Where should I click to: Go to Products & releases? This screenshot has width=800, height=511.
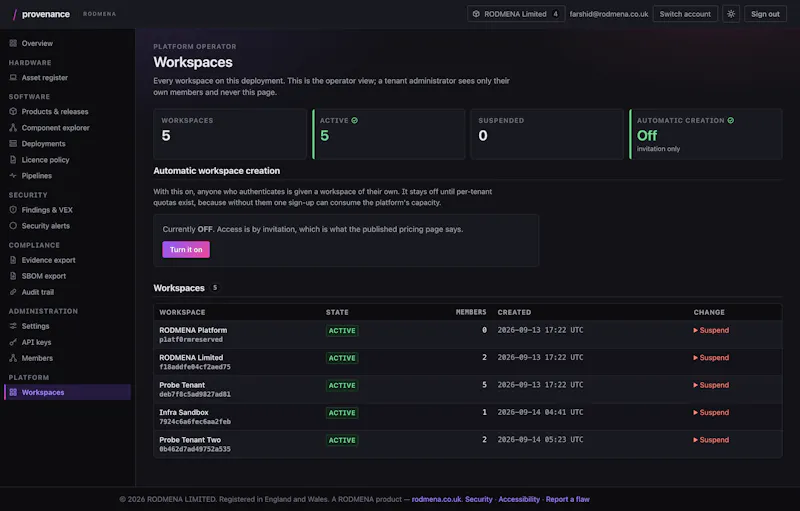(x=67, y=112)
